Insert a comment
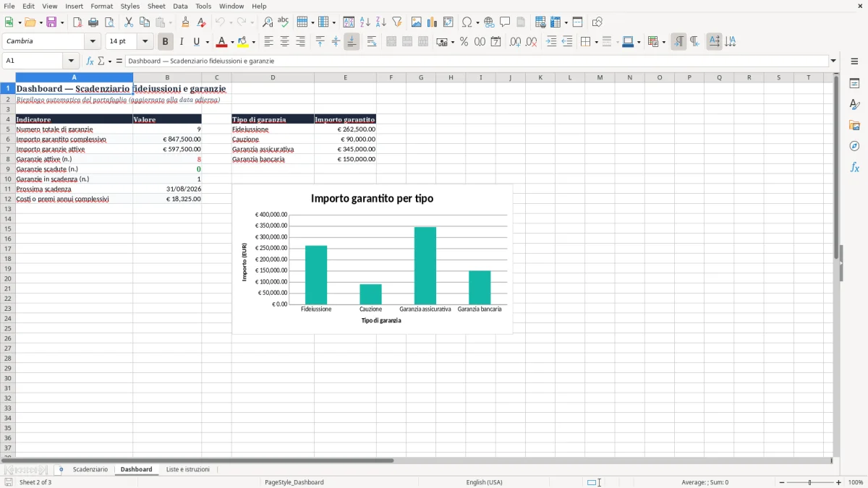 [505, 22]
